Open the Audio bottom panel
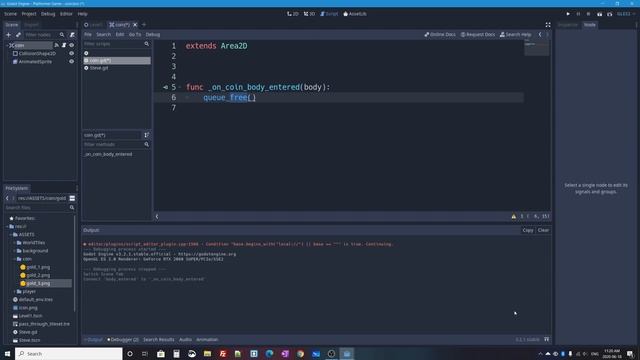 [x=185, y=340]
